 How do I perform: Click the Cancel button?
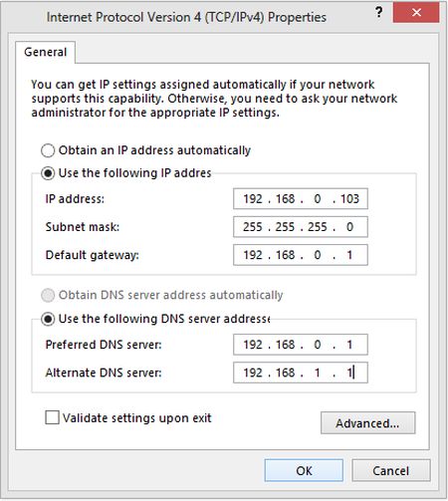[x=391, y=470]
